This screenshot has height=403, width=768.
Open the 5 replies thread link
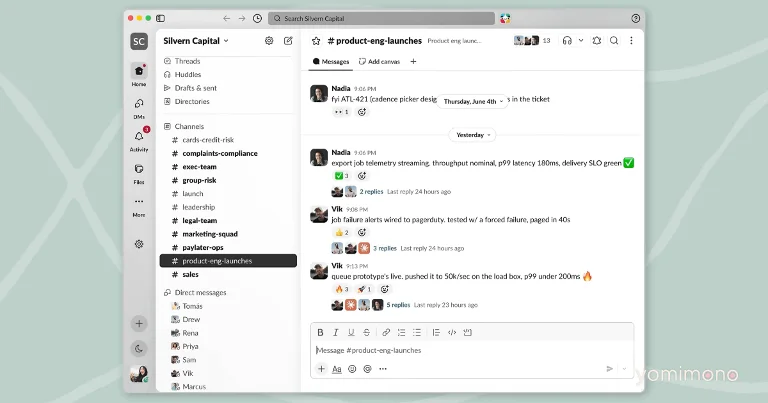[398, 305]
